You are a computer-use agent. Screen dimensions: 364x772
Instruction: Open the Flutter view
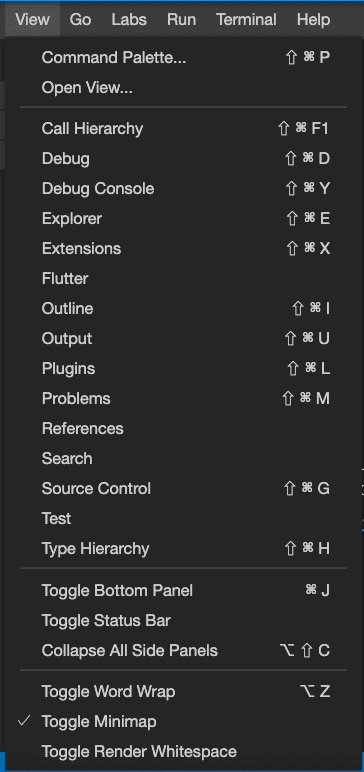point(183,279)
